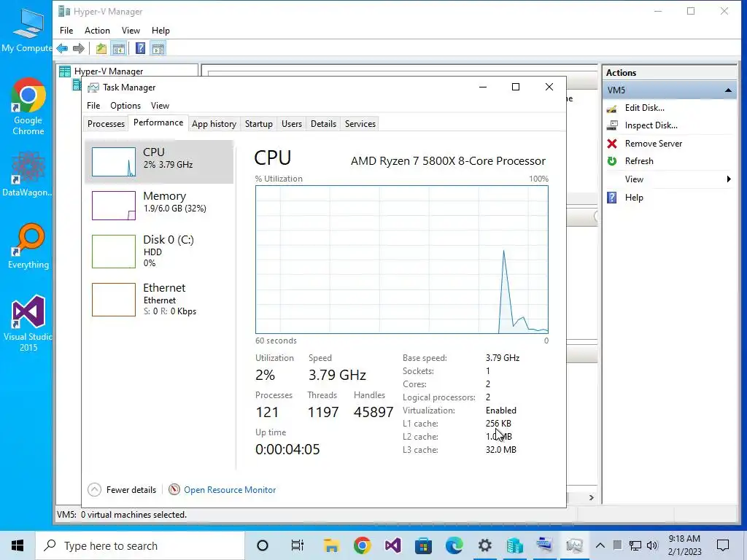
Task: Open Hyper-V Manager View menu
Action: [x=131, y=31]
